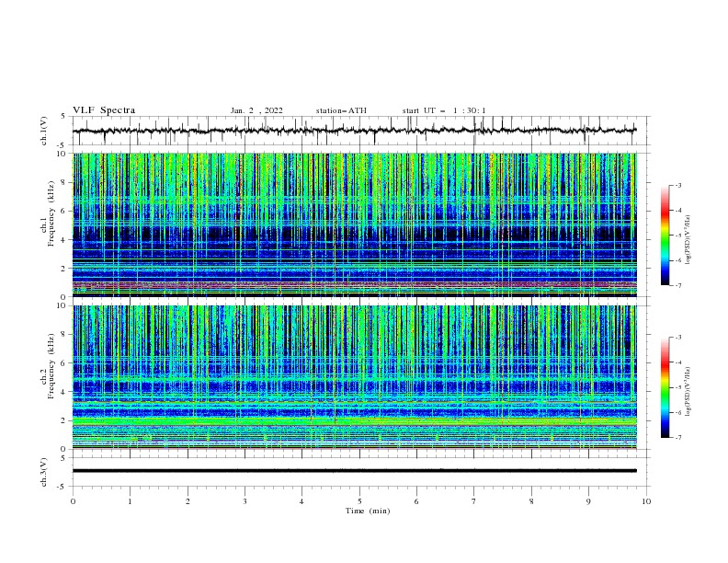Screen dimensions: 728x563
Task: Click time axis tick label "3"
Action: tap(245, 501)
